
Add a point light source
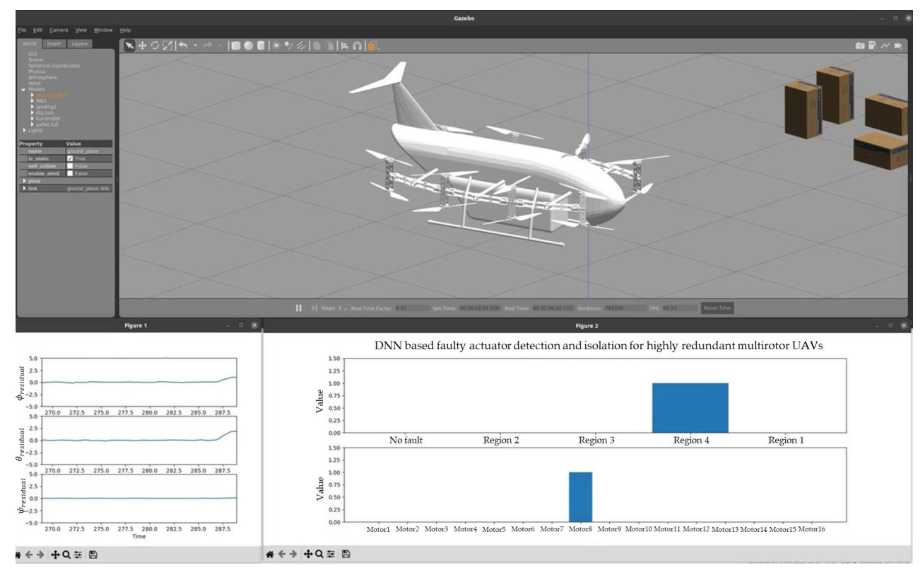click(276, 46)
